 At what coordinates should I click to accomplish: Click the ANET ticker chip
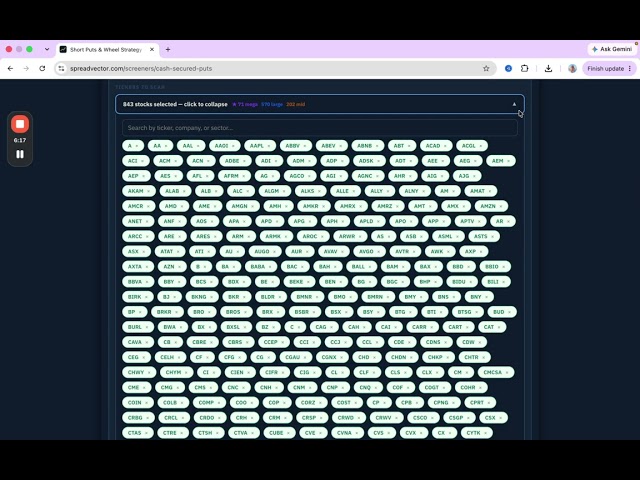[x=138, y=221]
